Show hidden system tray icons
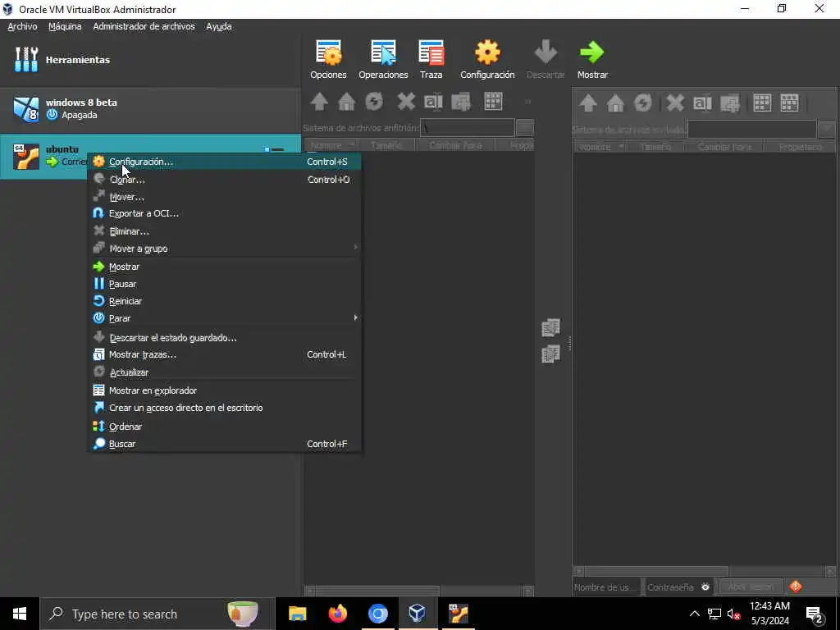The height and width of the screenshot is (630, 840). pyautogui.click(x=694, y=614)
